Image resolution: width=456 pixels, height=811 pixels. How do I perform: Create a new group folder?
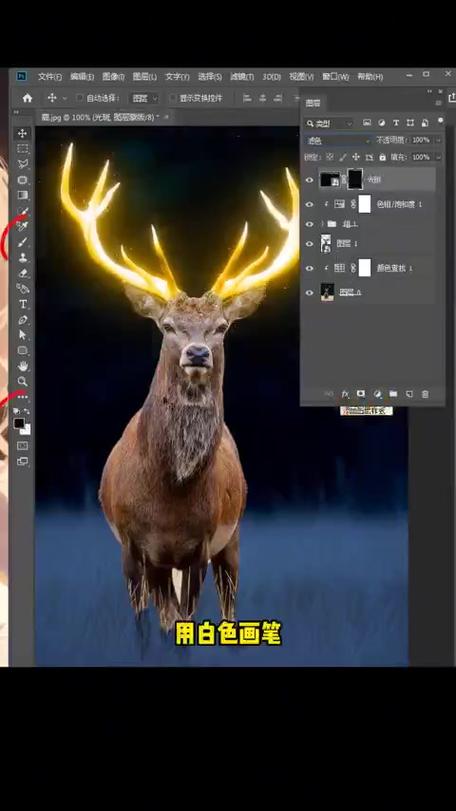393,394
